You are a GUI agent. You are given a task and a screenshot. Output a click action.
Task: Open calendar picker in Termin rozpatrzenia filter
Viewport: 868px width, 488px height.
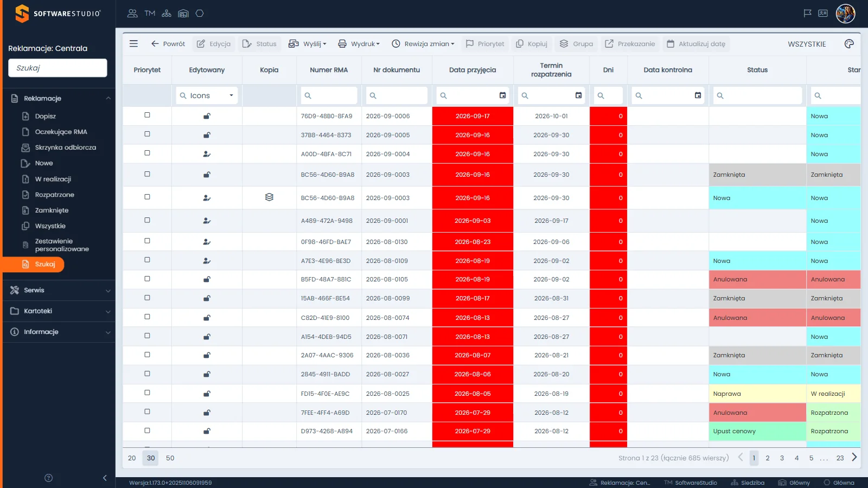pos(578,95)
